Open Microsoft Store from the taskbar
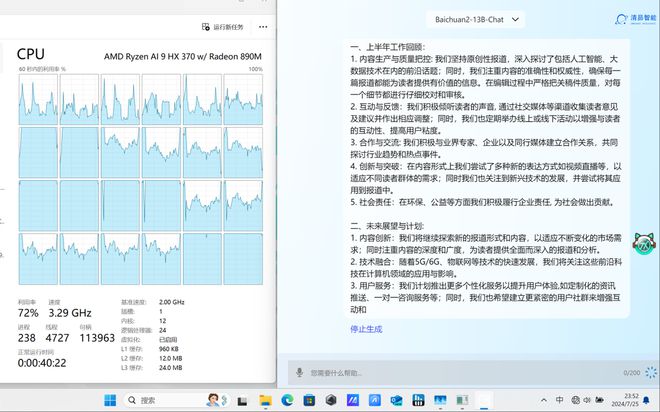 pos(309,400)
